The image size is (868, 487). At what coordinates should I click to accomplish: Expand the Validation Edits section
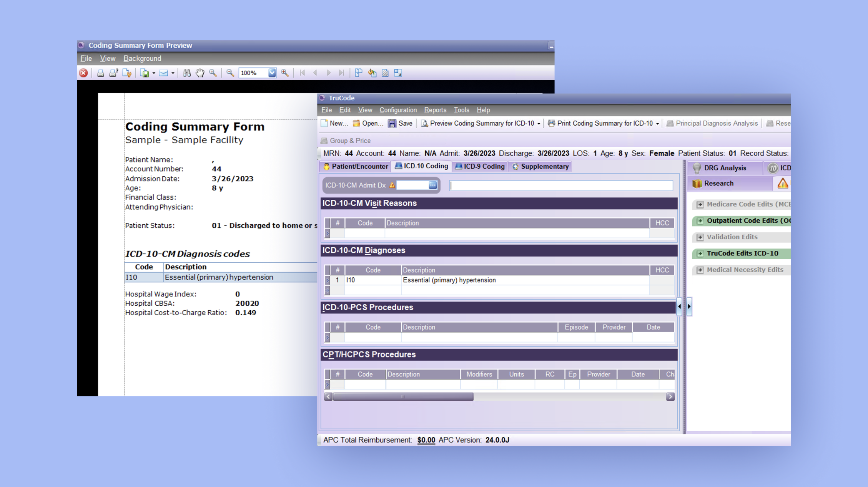coord(701,237)
